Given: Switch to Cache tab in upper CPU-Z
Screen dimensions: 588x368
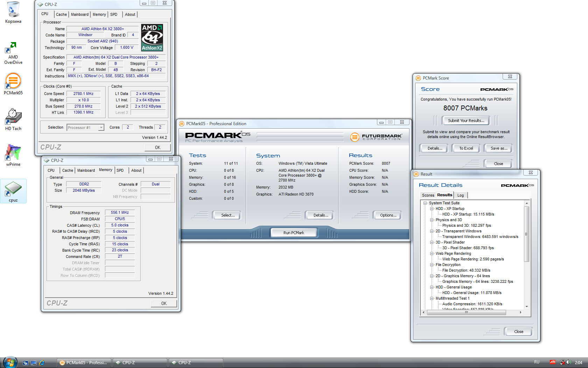Looking at the screenshot, I should (x=61, y=14).
